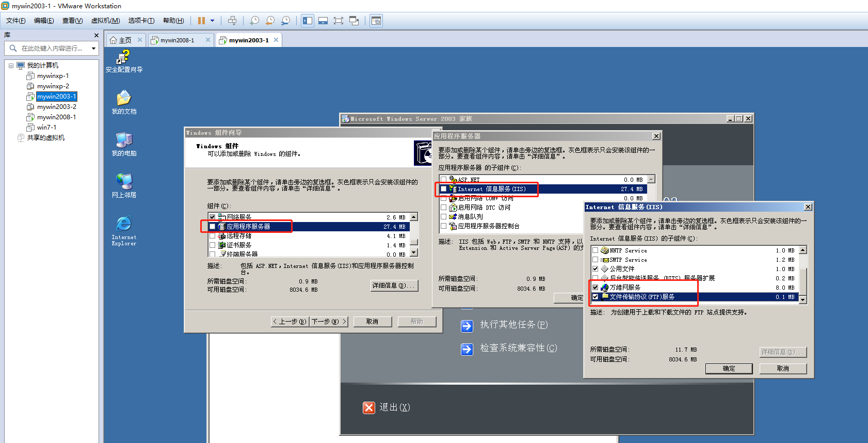Click the console view toolbar icon
This screenshot has width=868, height=443.
[x=376, y=21]
